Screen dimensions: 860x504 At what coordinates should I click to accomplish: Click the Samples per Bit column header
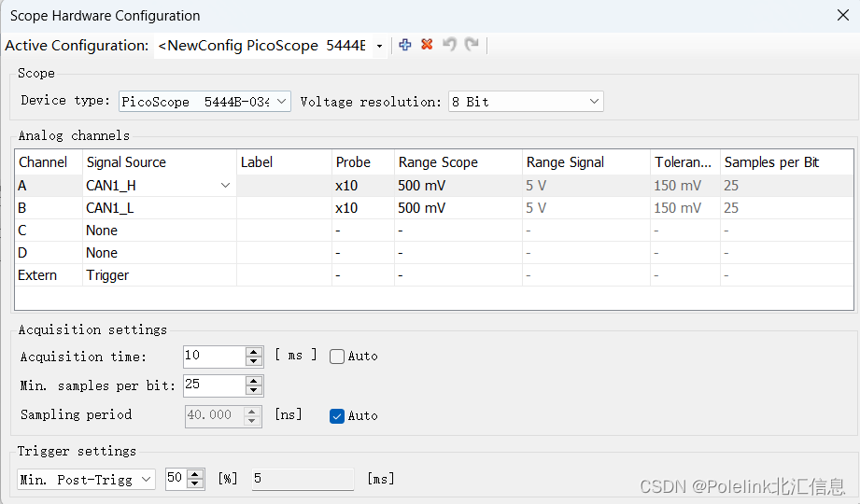786,162
